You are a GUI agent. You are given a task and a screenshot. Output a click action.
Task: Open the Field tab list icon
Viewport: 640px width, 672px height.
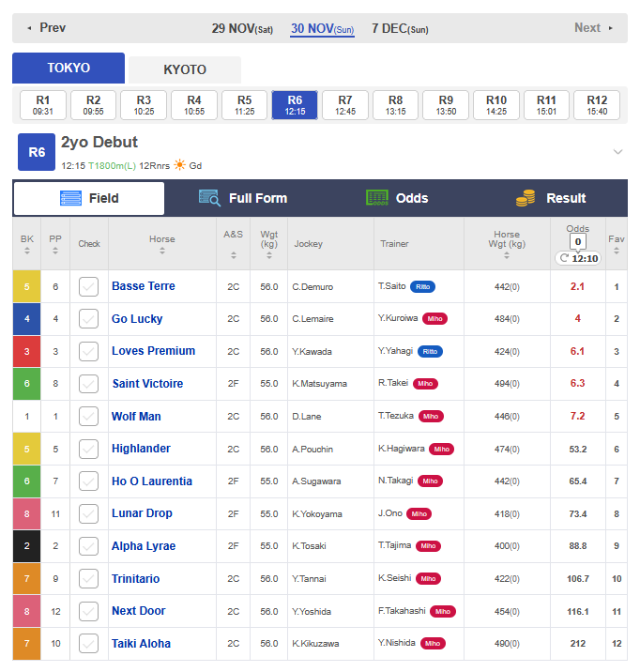(70, 198)
